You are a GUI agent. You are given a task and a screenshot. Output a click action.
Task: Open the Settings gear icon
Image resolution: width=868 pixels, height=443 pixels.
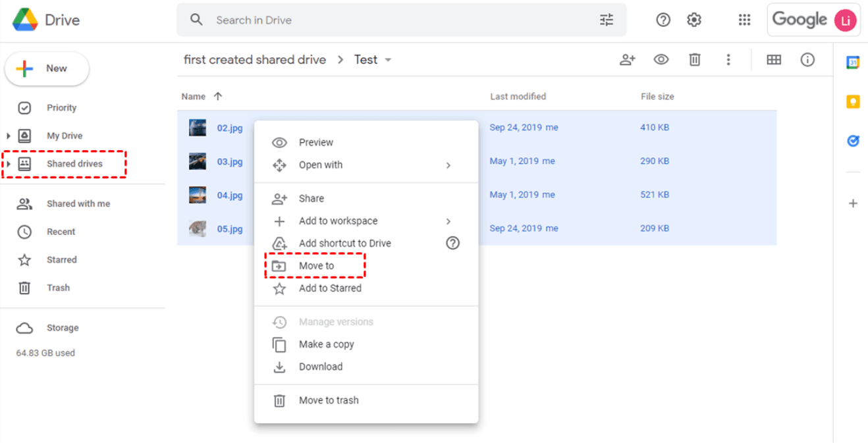(693, 20)
